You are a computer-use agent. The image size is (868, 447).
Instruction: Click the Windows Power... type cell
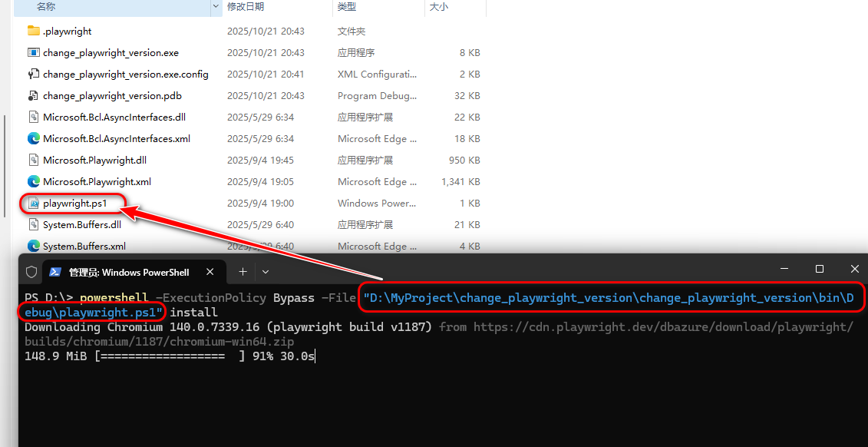click(377, 204)
